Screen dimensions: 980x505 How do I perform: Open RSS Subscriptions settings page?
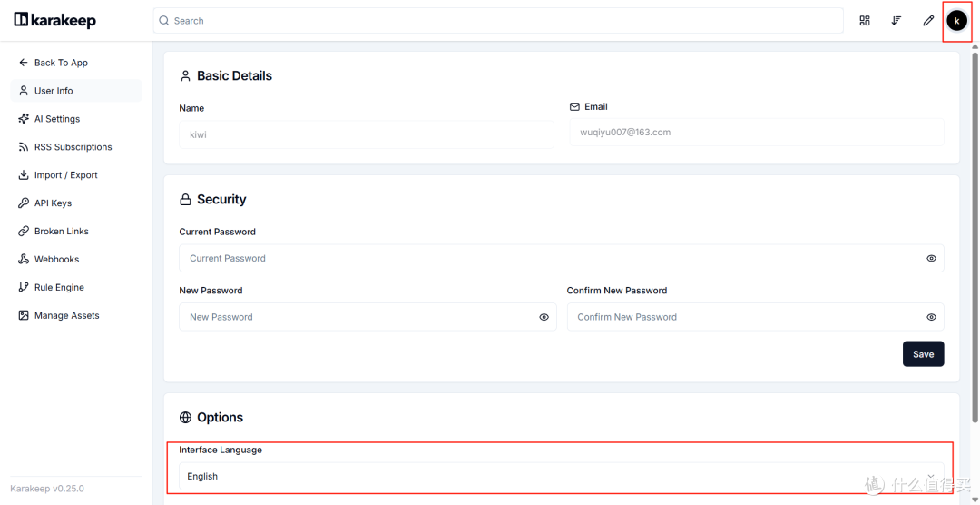coord(73,147)
